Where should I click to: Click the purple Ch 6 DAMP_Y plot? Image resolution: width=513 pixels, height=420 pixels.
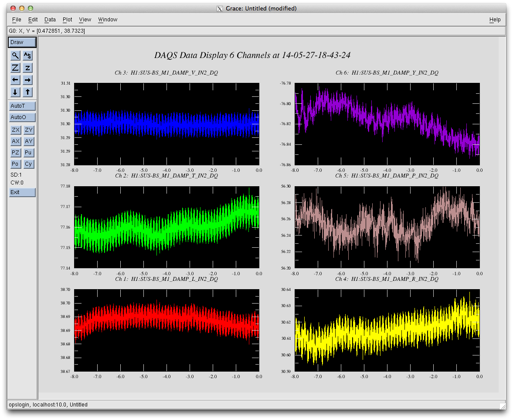[x=387, y=124]
